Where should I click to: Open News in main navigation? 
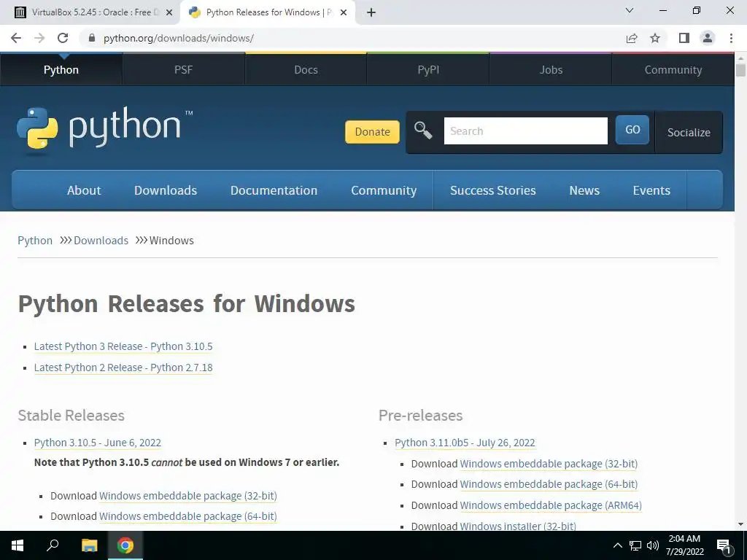(x=584, y=190)
